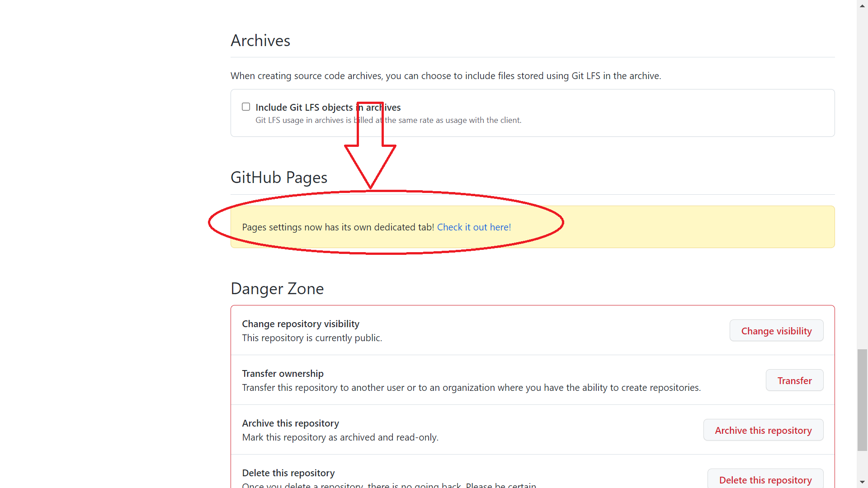Click the Archives section heading
The image size is (868, 488).
260,41
